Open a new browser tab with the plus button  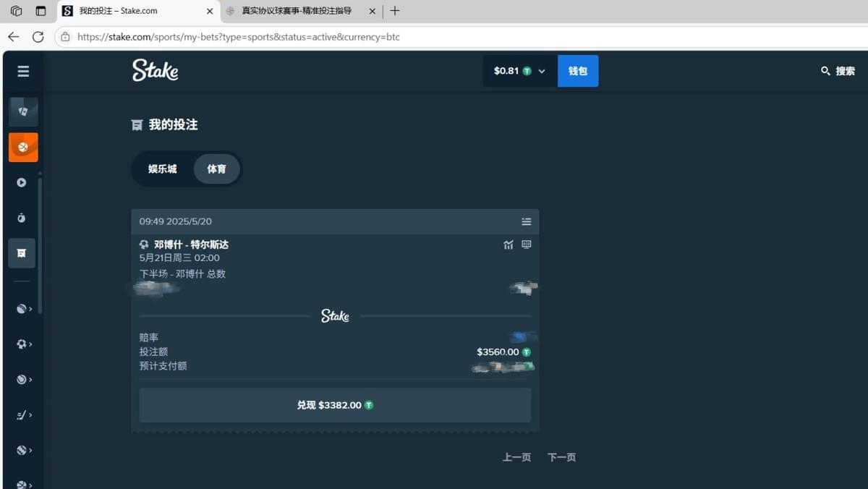click(394, 11)
